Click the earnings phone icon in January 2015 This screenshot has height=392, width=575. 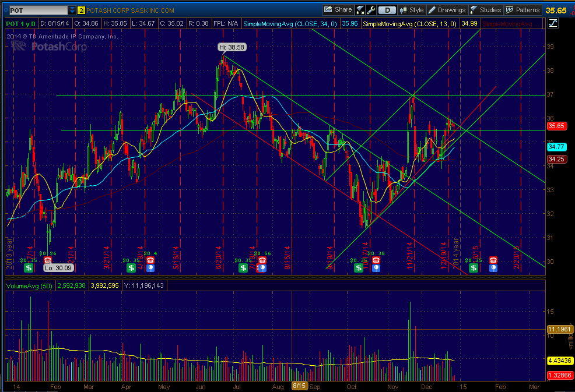click(x=493, y=260)
